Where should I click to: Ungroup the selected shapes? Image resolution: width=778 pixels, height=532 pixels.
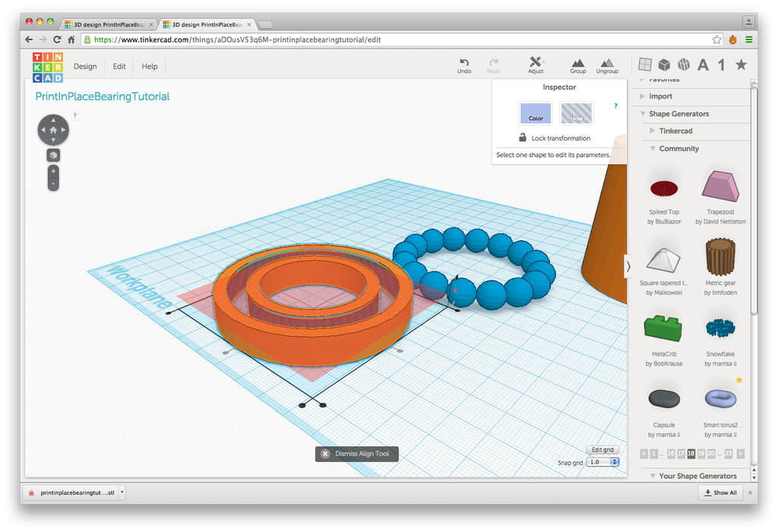click(607, 66)
